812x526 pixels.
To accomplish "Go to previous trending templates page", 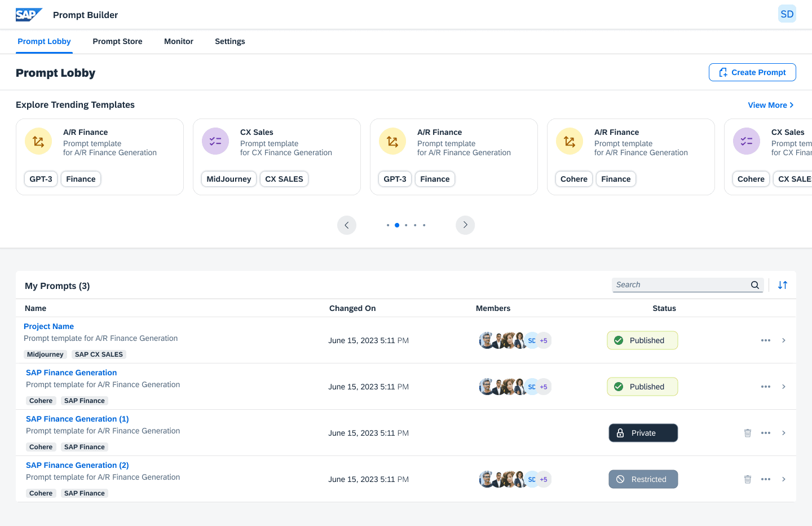I will pos(347,225).
